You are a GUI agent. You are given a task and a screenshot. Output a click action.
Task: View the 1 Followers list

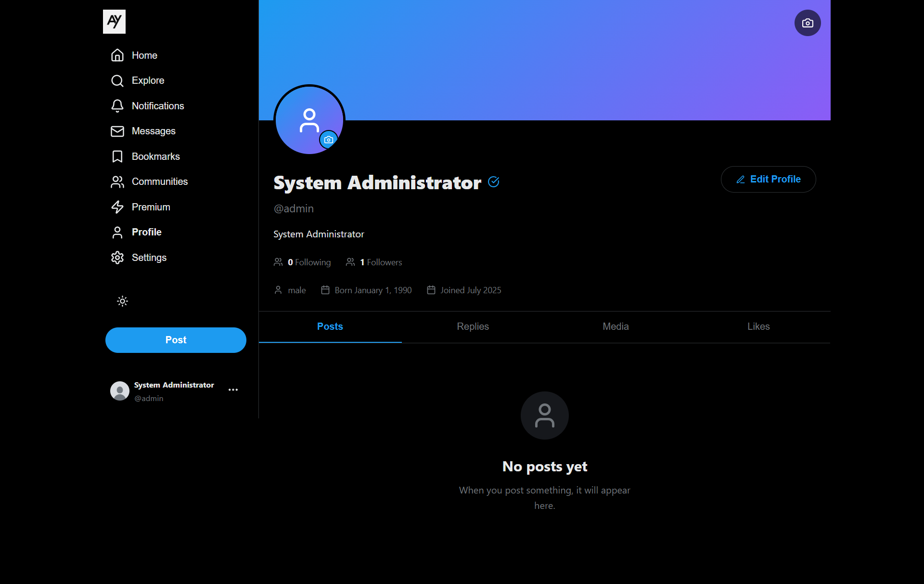[381, 262]
